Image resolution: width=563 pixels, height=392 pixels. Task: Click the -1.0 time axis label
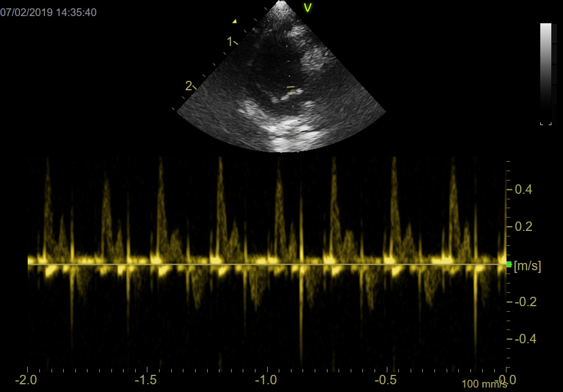point(265,380)
